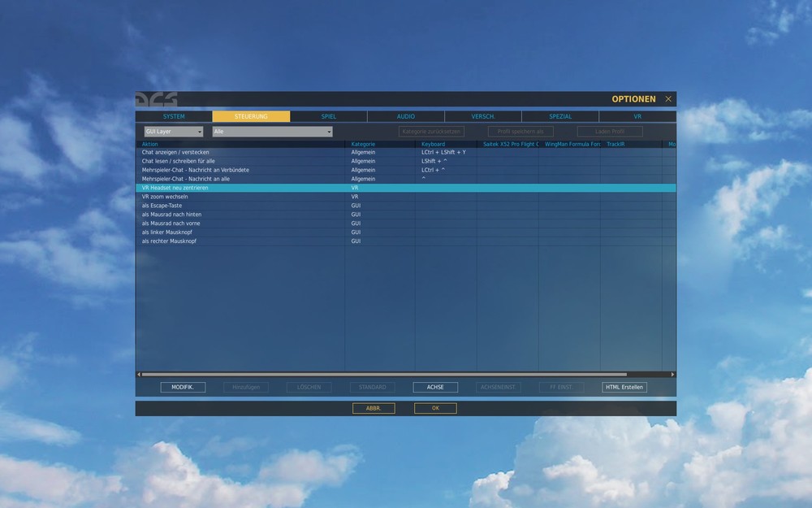Select WingMan Formula Force column header
This screenshot has width=812, height=508.
tap(569, 144)
